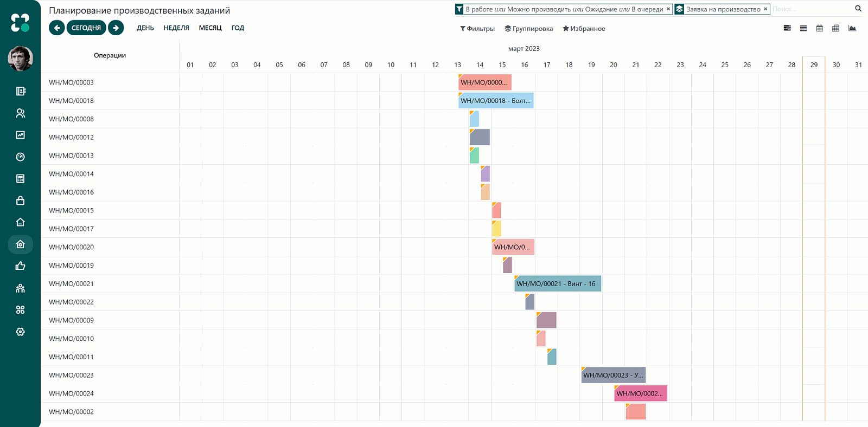Select row label WH/MO/00010
Image resolution: width=868 pixels, height=427 pixels.
[x=71, y=339]
